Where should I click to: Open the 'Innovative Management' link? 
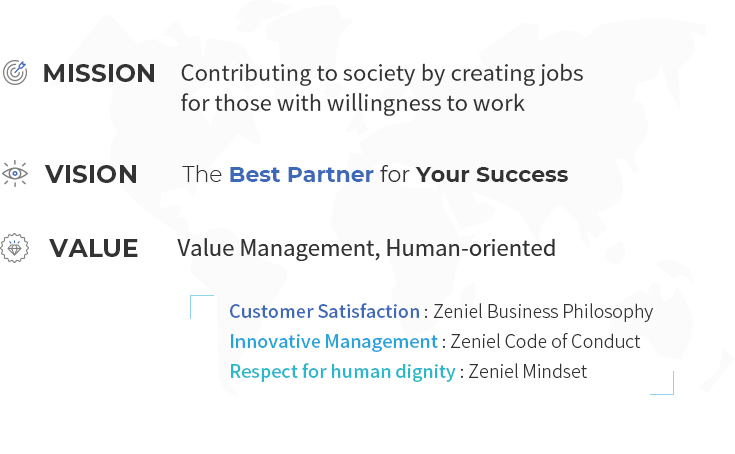coord(333,342)
